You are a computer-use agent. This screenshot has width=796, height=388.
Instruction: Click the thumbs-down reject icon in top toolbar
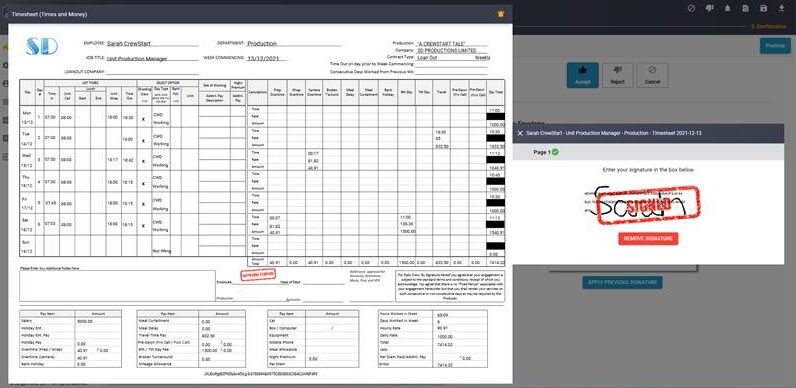pyautogui.click(x=710, y=8)
